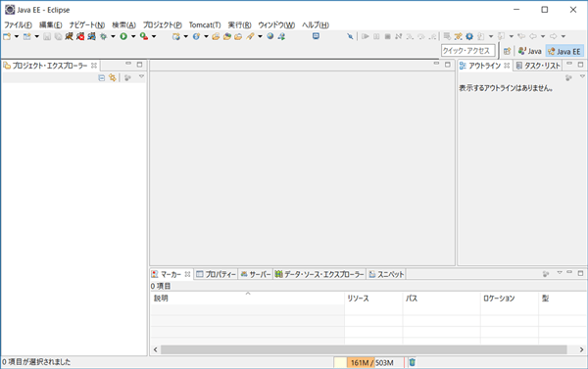Click the ロケーション column header
Screen dimensions: 588x369
(510, 299)
